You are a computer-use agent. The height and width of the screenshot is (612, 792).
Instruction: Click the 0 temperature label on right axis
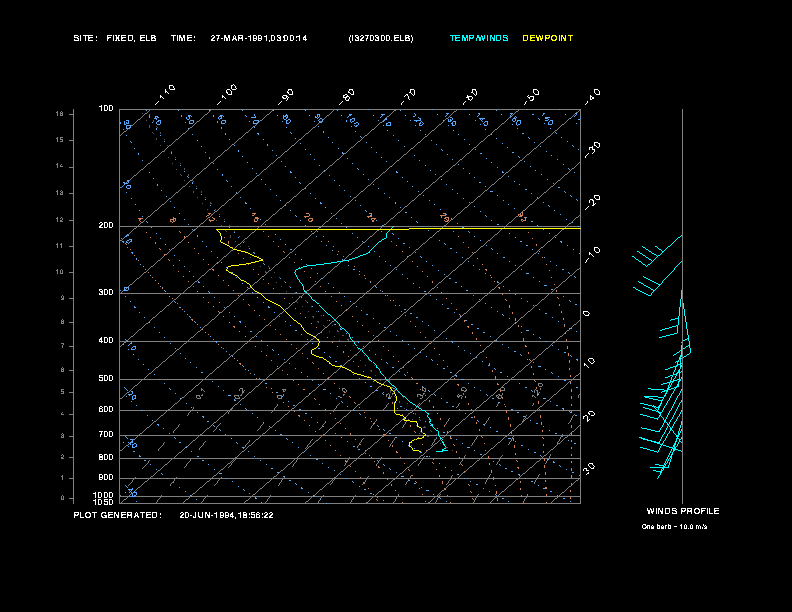click(587, 314)
